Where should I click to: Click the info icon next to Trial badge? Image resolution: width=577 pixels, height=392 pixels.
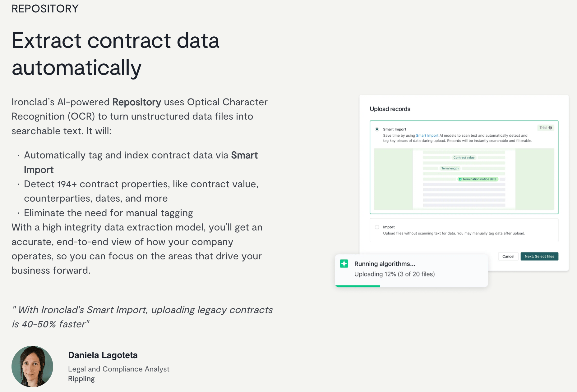tap(550, 128)
